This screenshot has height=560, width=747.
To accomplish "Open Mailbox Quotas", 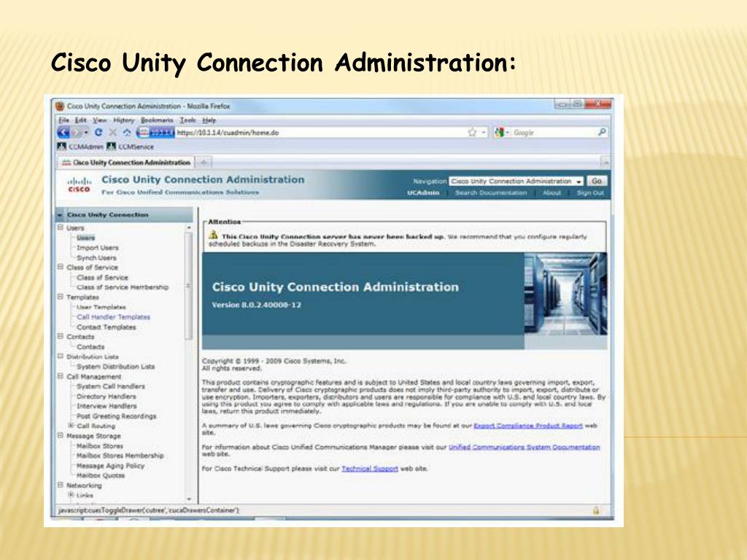I will tap(101, 475).
